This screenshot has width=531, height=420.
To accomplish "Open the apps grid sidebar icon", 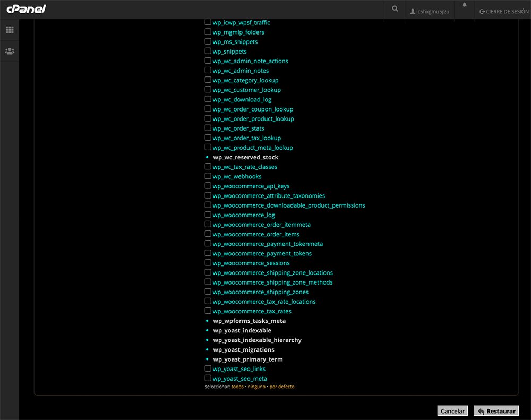I will (10, 30).
